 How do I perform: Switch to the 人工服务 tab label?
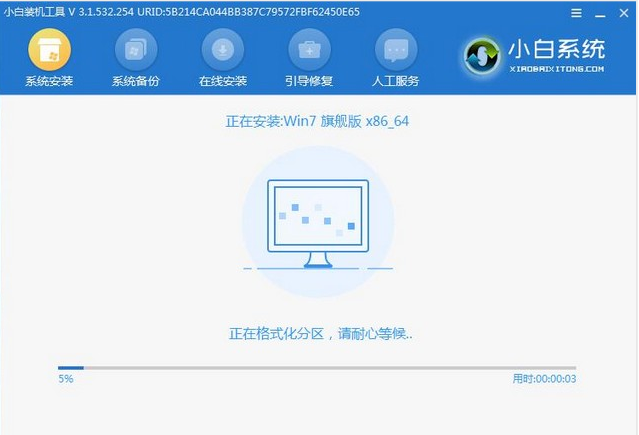tap(396, 81)
